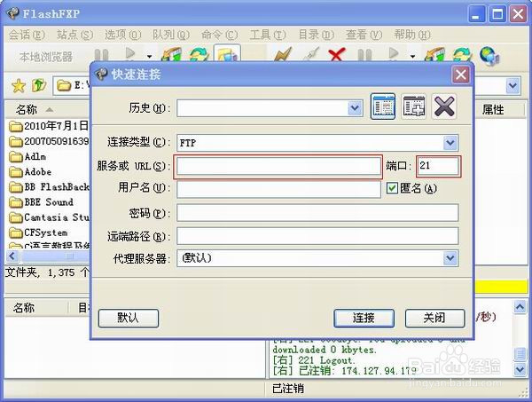Click the left pane pause icon
The height and width of the screenshot is (402, 532).
[101, 55]
